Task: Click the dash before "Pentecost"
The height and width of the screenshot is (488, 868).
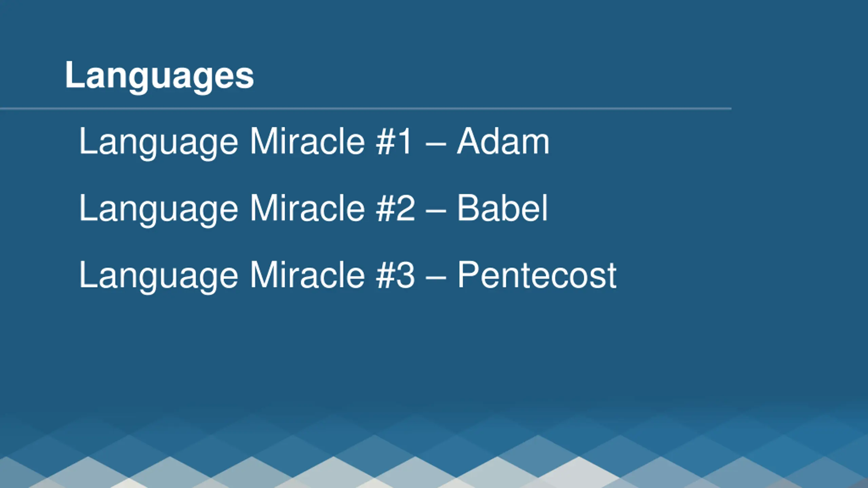Action: [436, 278]
